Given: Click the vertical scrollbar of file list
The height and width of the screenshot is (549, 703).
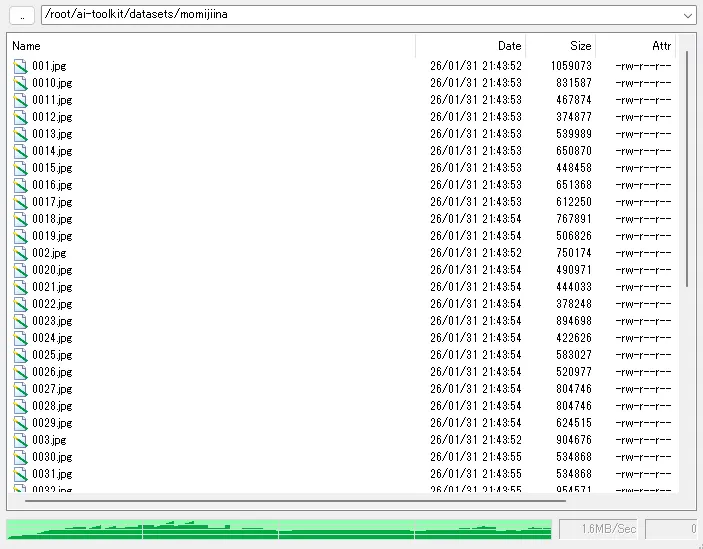Looking at the screenshot, I should pos(687,170).
